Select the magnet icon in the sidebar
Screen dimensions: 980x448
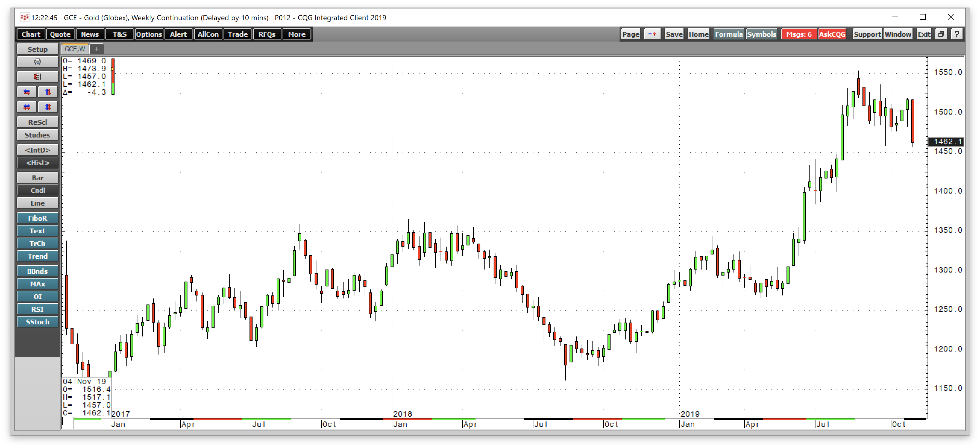tap(37, 77)
